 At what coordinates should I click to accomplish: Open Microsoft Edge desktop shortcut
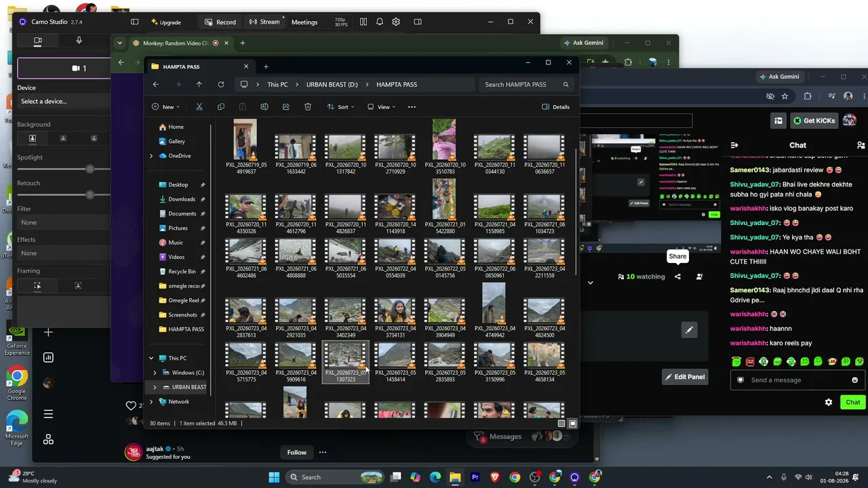(17, 428)
